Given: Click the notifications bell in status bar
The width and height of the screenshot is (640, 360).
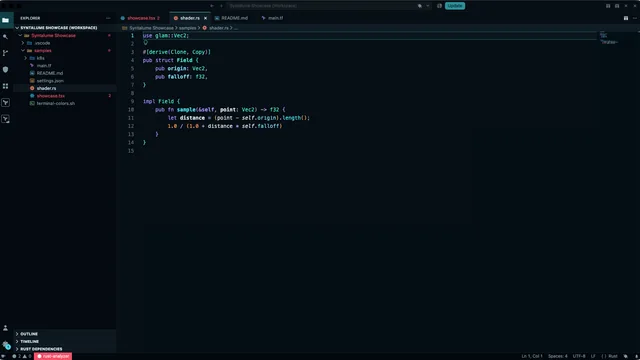Looking at the screenshot, I should (636, 356).
